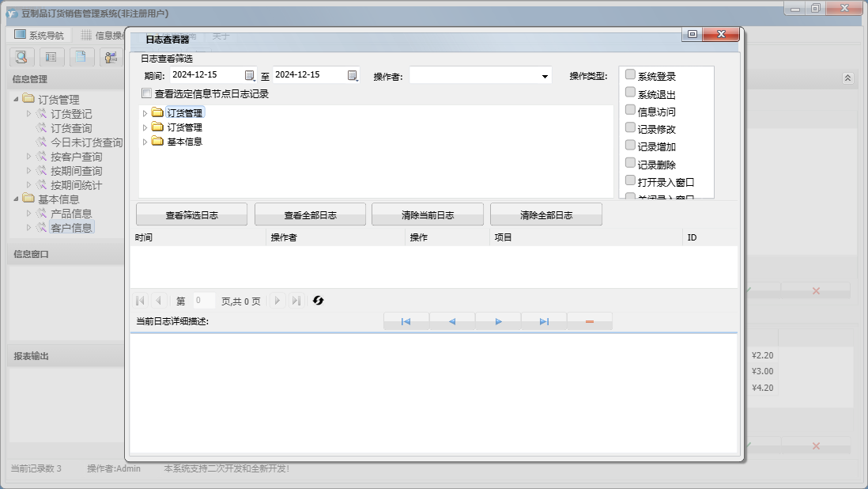Collapse the 订货管理 group in sidebar
868x489 pixels.
(16, 99)
